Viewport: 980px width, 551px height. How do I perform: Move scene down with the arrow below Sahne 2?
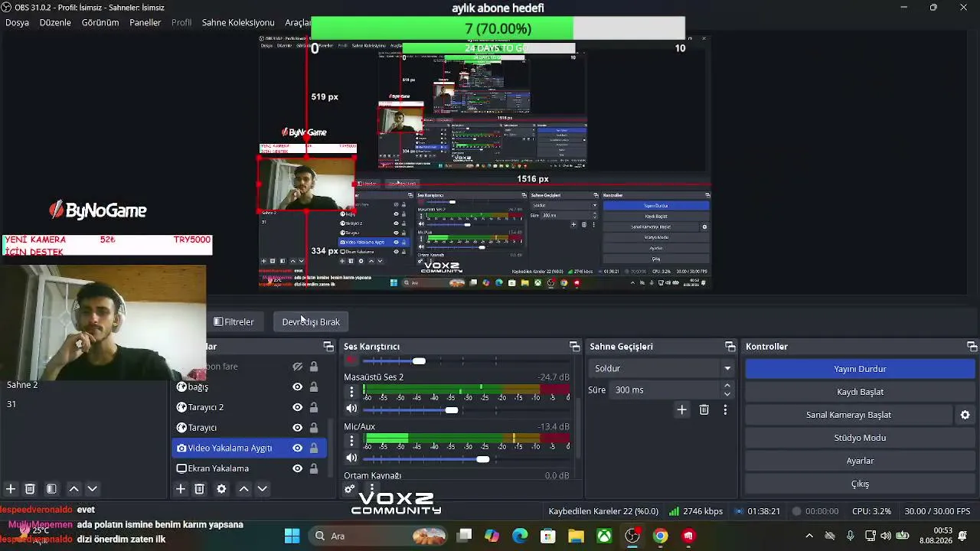pyautogui.click(x=93, y=489)
